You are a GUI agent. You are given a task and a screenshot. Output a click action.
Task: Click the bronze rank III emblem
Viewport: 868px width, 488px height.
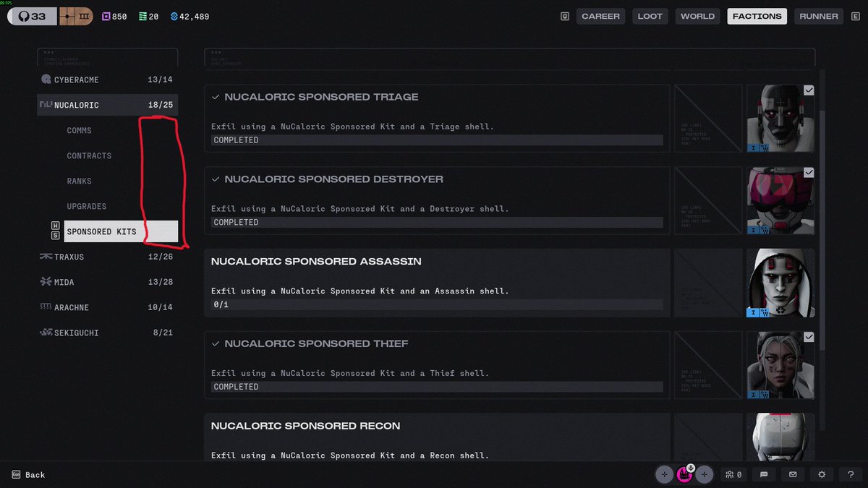pyautogui.click(x=76, y=16)
